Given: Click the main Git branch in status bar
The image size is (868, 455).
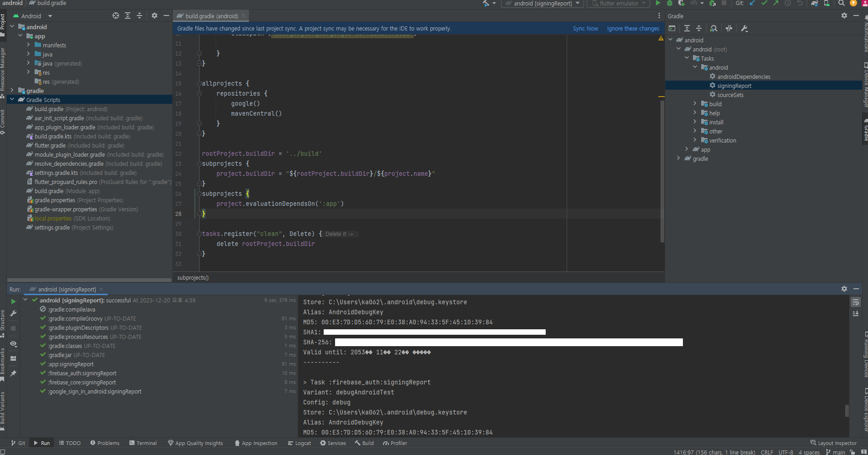Looking at the screenshot, I should [835, 452].
